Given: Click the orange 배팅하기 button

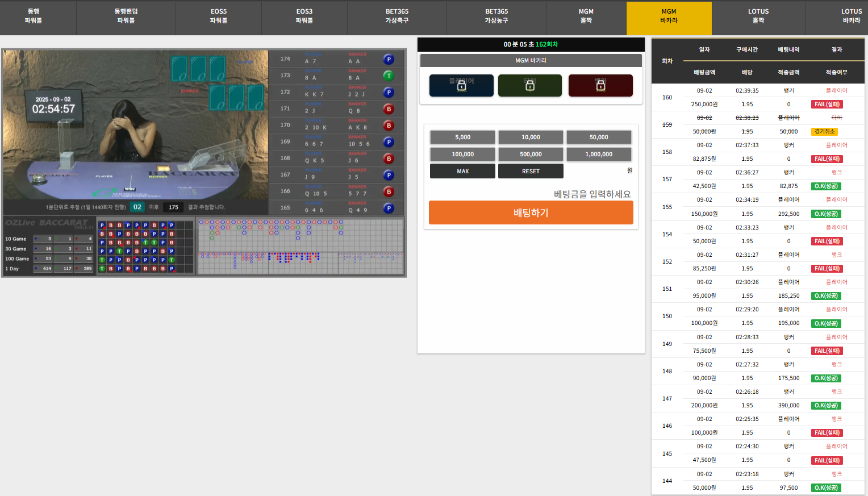Looking at the screenshot, I should 531,212.
